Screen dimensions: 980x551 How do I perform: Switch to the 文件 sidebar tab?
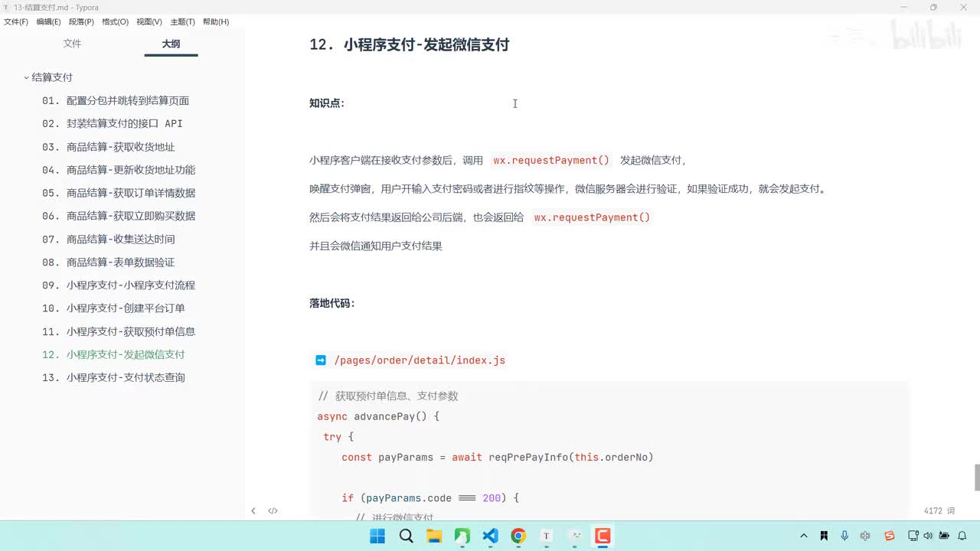(72, 44)
